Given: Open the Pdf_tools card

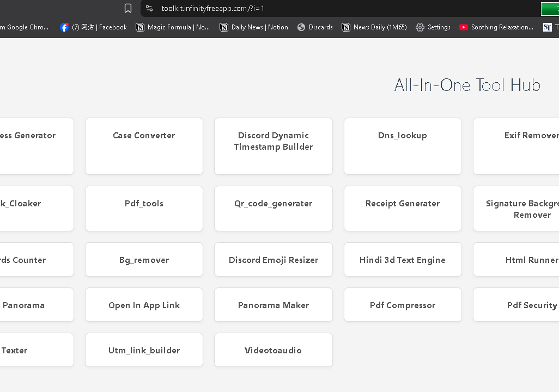Looking at the screenshot, I should pyautogui.click(x=144, y=209).
